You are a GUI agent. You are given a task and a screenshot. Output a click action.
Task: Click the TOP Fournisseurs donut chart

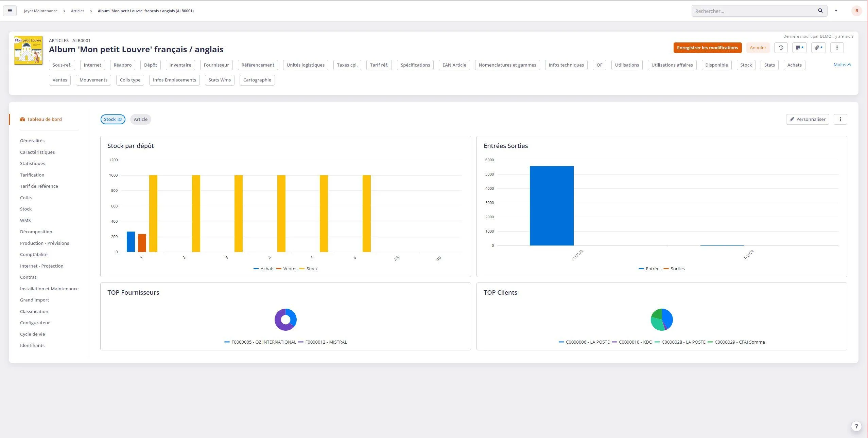[x=285, y=320]
